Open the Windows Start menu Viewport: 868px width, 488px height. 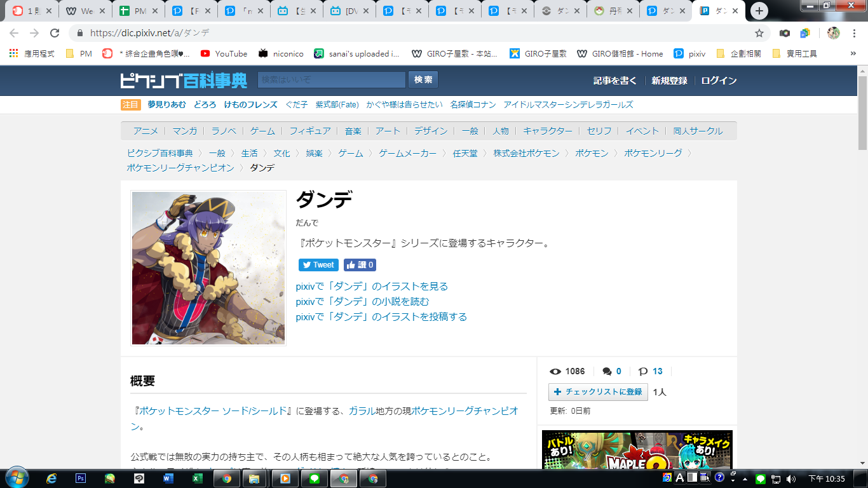[x=17, y=478]
